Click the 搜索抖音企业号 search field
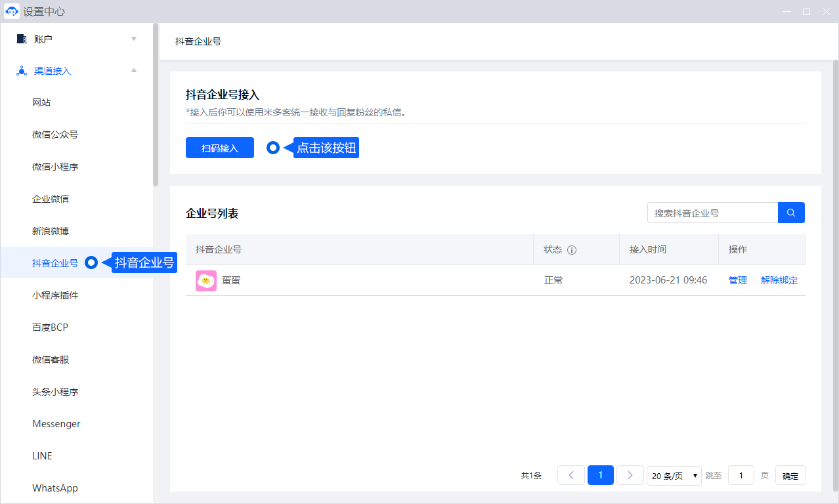 click(713, 213)
